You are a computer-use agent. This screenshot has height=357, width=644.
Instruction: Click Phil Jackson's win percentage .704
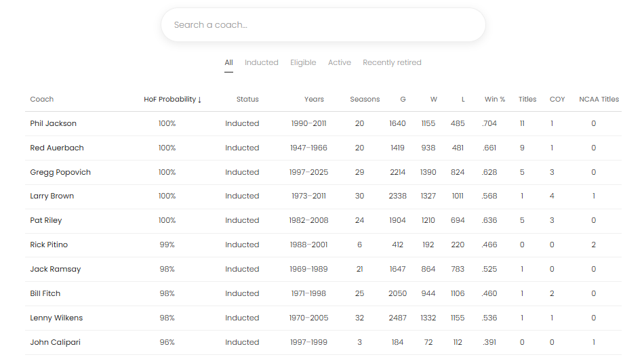489,123
